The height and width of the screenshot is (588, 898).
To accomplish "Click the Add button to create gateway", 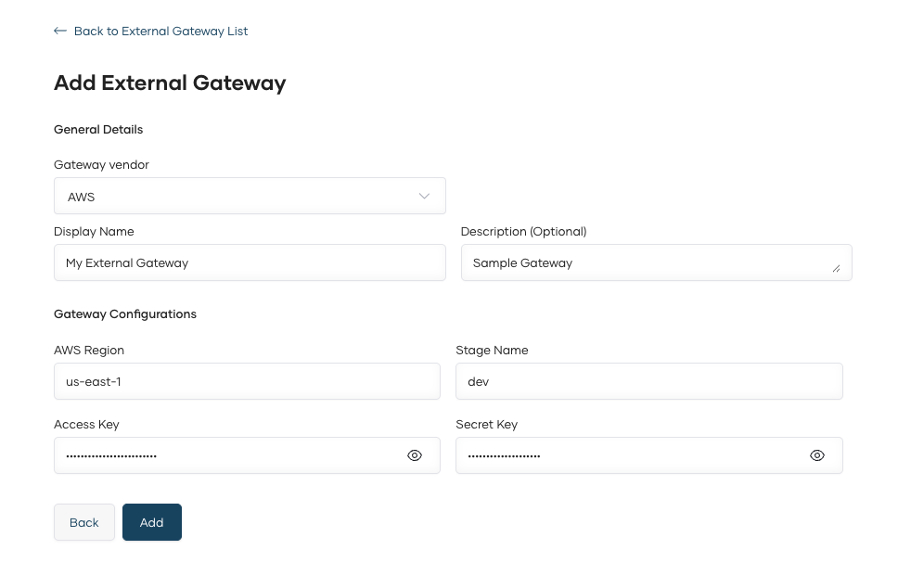I will (x=151, y=522).
